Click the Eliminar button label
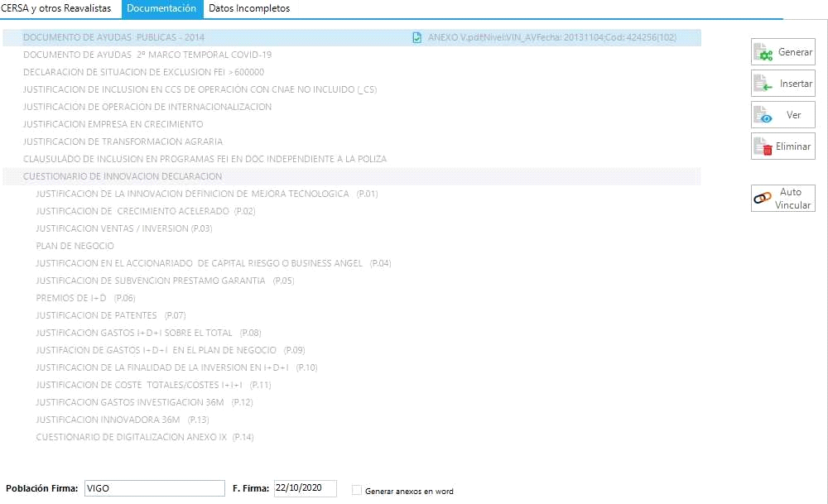The height and width of the screenshot is (504, 828). click(793, 146)
